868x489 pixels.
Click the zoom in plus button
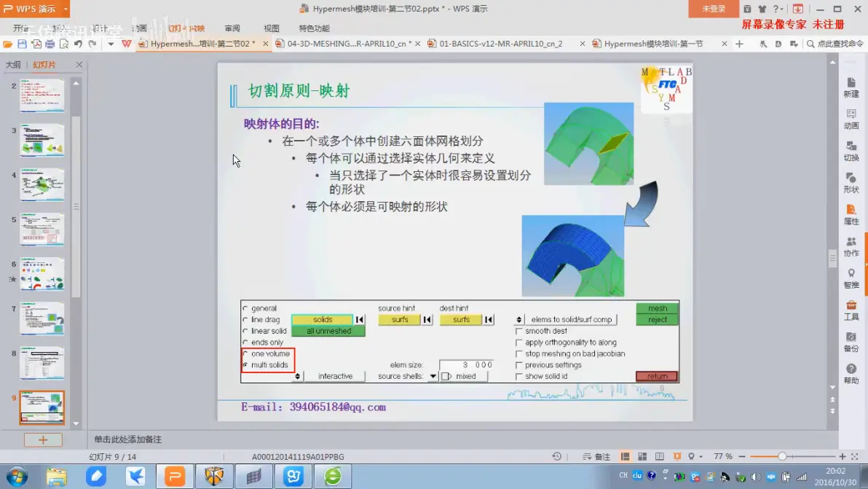843,457
